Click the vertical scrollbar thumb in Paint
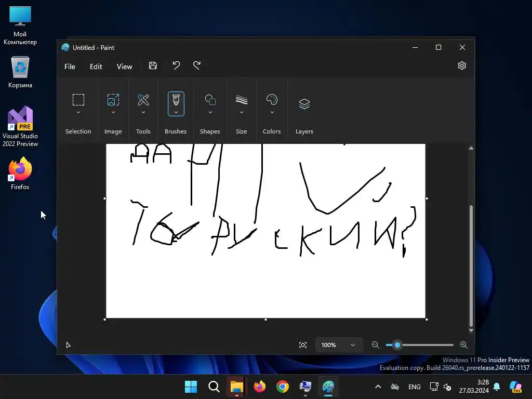The height and width of the screenshot is (399, 532). point(471,265)
